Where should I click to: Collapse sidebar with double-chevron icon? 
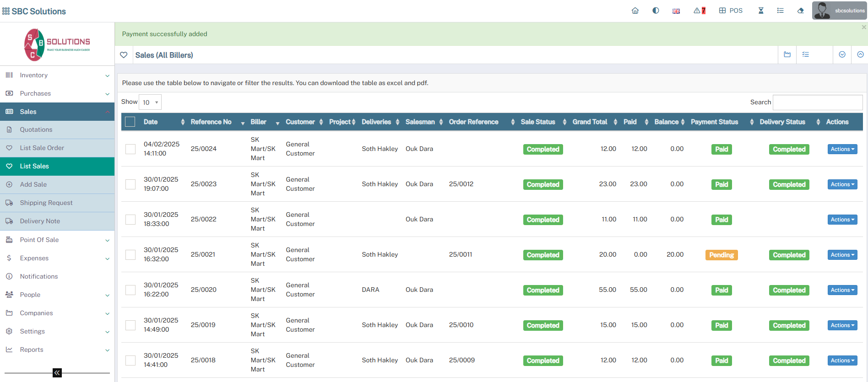57,373
